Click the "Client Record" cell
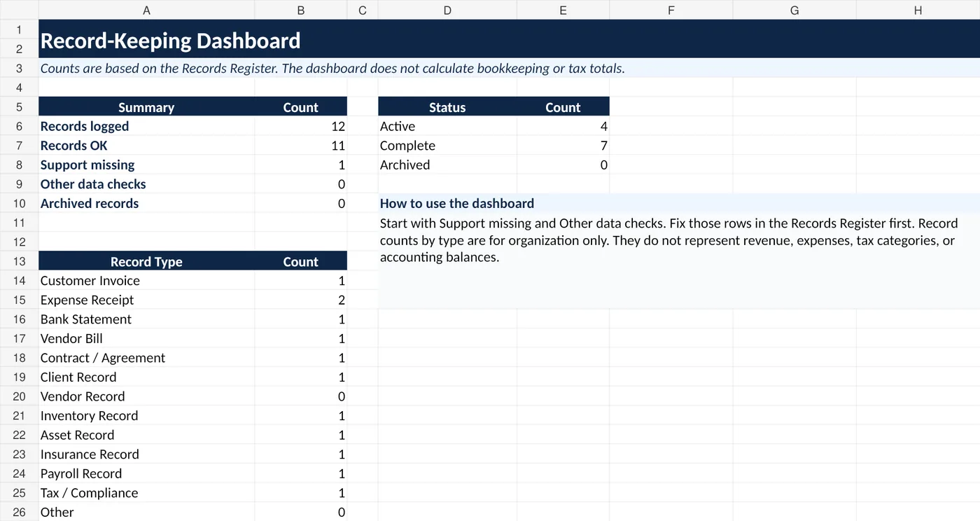This screenshot has width=980, height=521. click(x=146, y=377)
